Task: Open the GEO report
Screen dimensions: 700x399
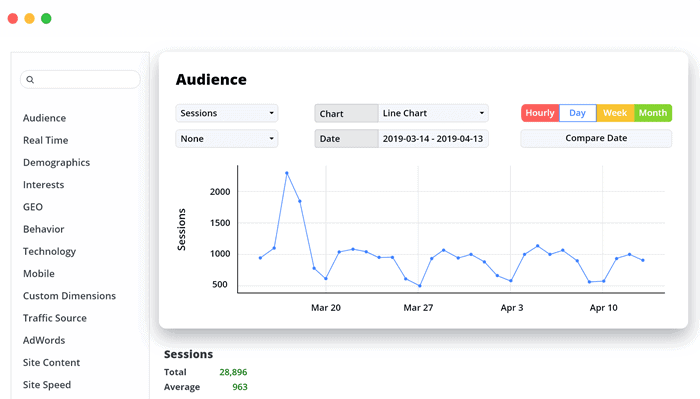Action: point(33,207)
